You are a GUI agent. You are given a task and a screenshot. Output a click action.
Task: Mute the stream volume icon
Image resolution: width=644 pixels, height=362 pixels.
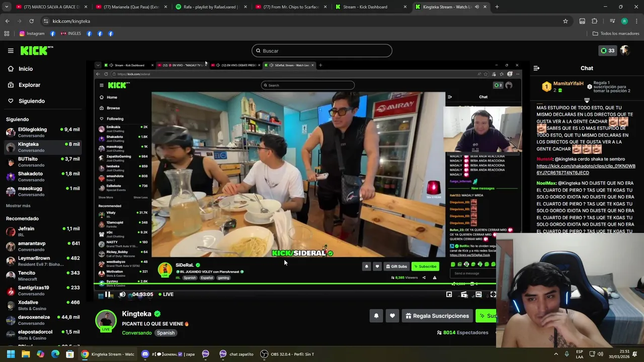[x=122, y=295]
